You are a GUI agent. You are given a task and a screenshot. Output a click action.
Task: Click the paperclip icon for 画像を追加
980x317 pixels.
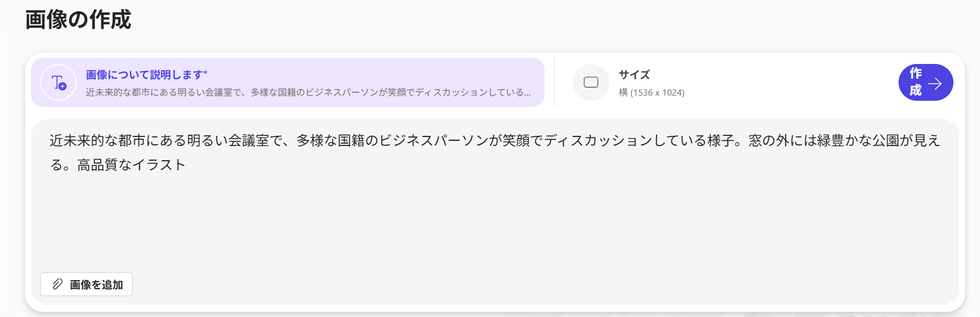(57, 284)
